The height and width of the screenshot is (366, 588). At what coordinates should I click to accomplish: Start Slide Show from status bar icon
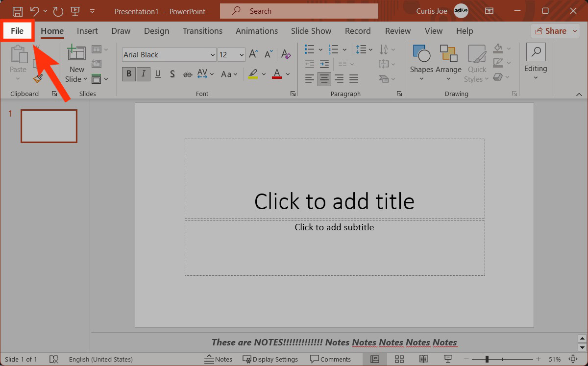(x=447, y=359)
